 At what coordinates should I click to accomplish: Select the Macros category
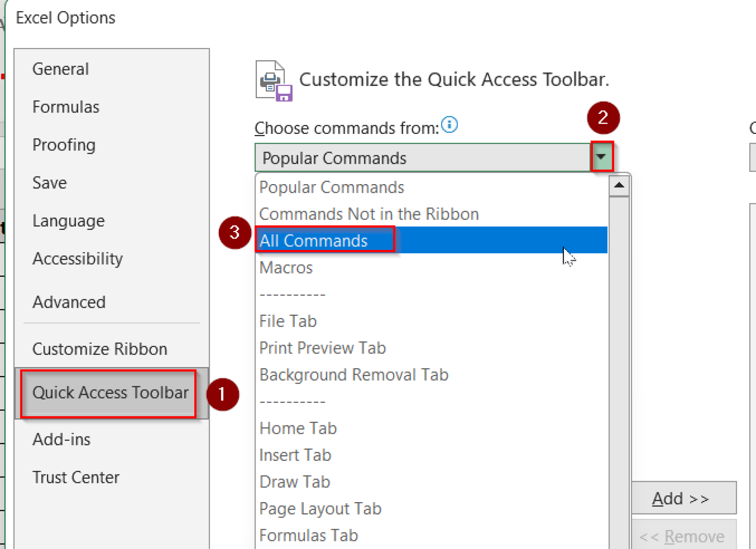point(286,267)
